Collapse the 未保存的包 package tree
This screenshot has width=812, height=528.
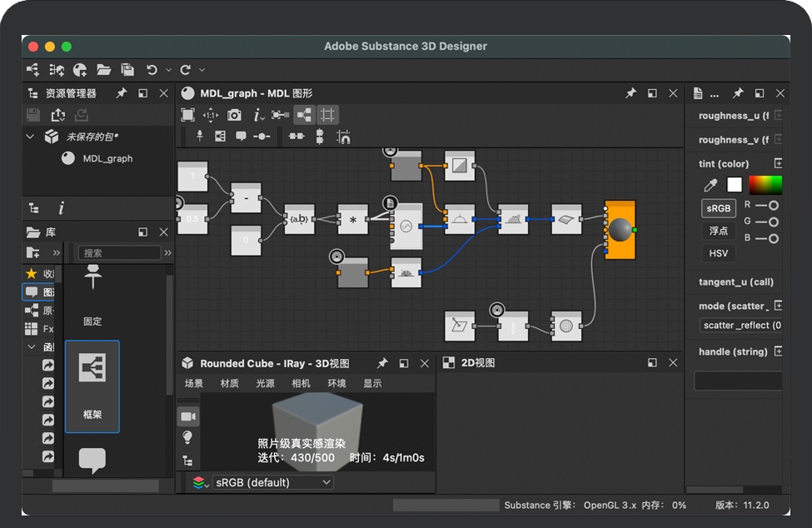31,137
